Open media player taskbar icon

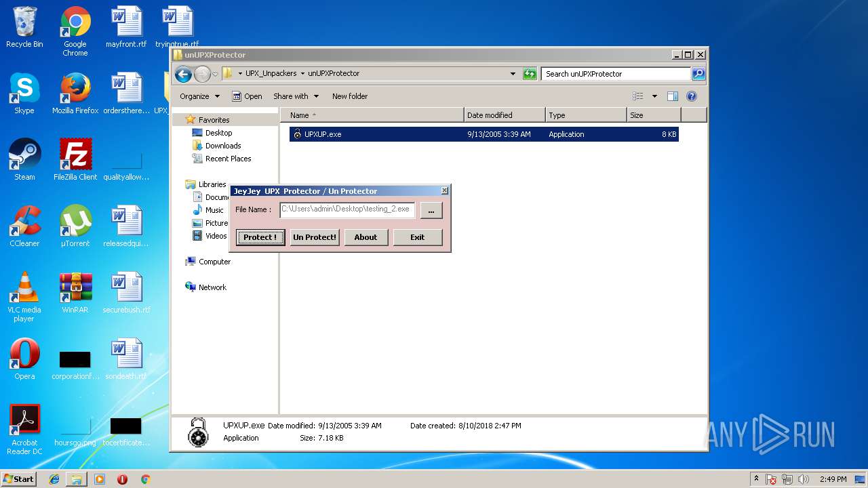[100, 479]
